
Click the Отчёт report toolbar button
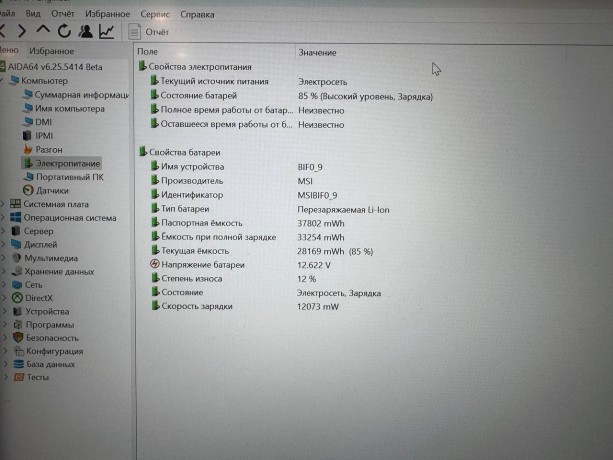pyautogui.click(x=149, y=32)
